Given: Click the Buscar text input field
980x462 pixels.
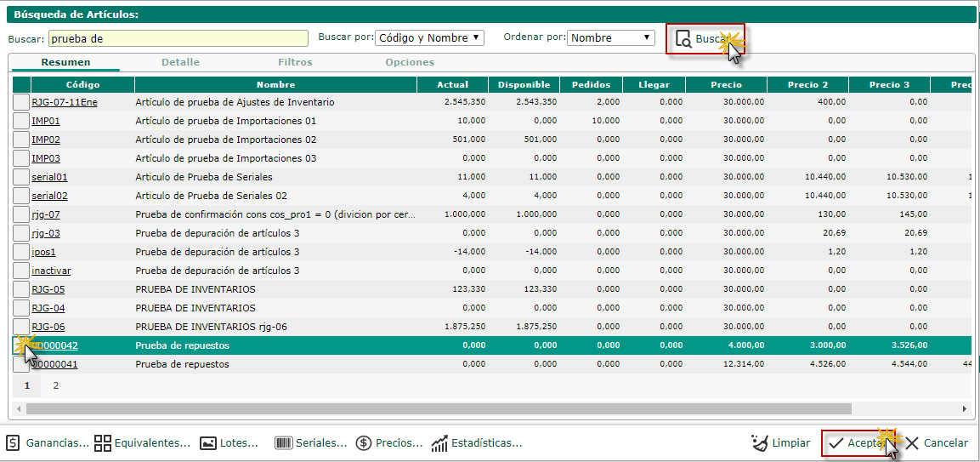Looking at the screenshot, I should click(178, 38).
